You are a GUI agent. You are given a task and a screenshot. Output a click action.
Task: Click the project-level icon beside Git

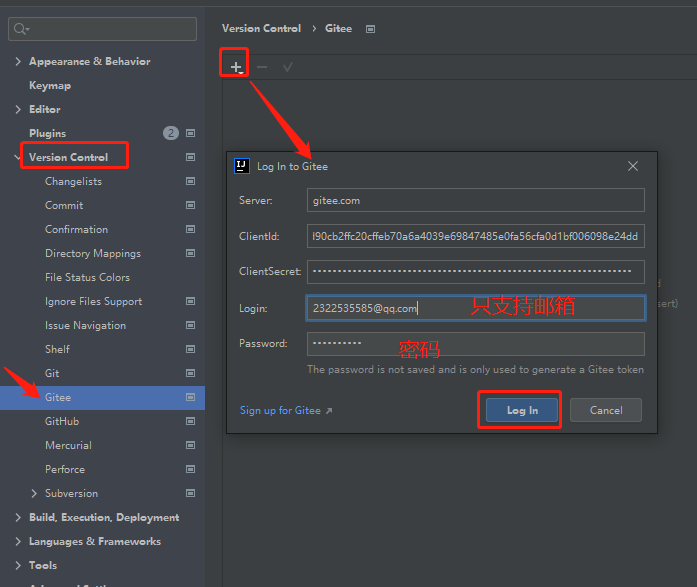(x=190, y=373)
